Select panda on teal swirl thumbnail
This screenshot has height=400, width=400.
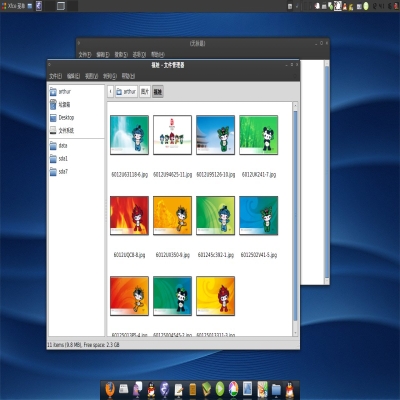point(172,296)
